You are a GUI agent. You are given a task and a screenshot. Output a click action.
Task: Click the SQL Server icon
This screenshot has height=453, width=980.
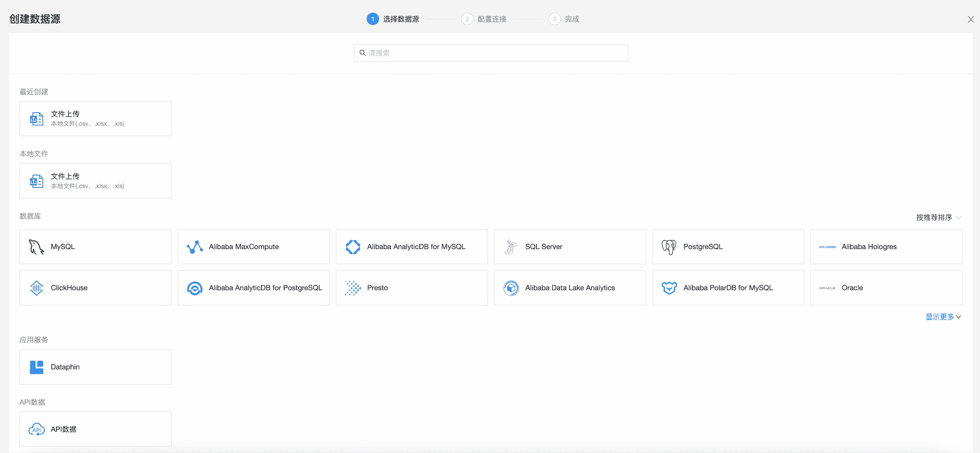[511, 247]
